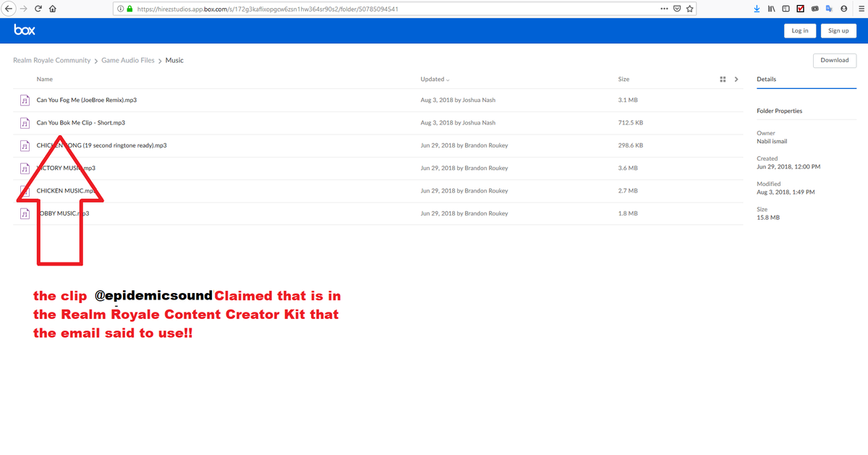Go back with the browser back arrow

point(7,9)
